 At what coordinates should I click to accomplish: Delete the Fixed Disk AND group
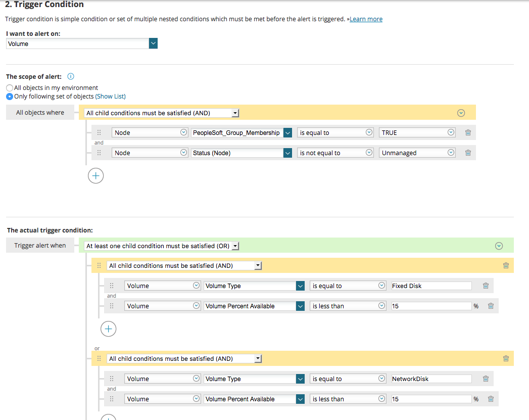point(506,265)
